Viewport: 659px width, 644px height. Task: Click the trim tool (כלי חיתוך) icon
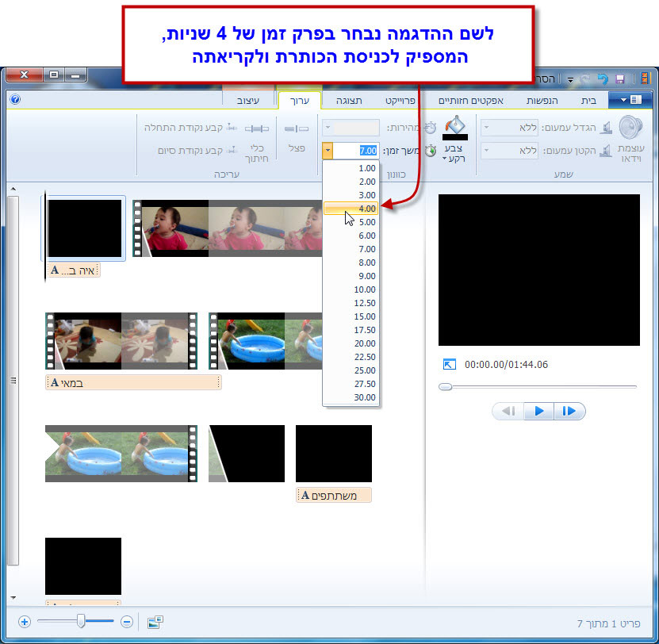coord(257,128)
